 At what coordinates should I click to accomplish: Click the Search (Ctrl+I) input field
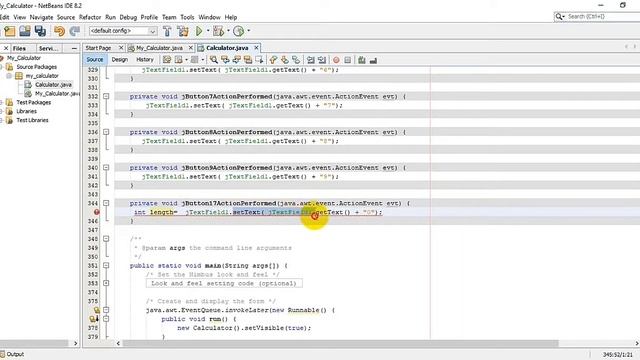click(x=603, y=16)
